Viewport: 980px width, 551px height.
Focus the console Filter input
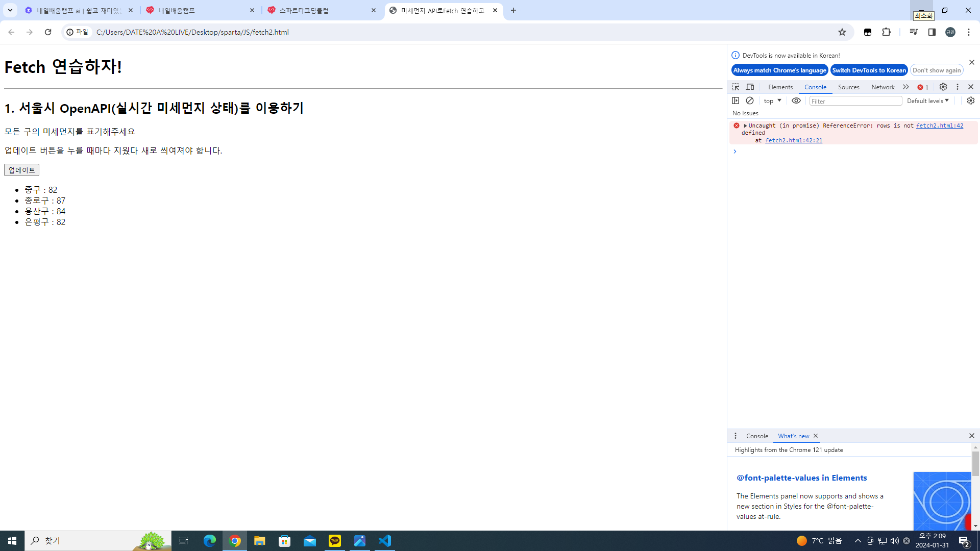point(855,101)
